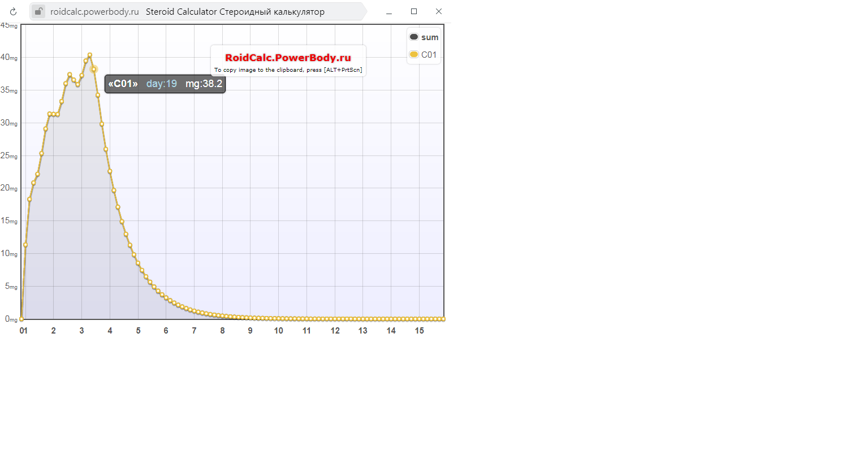Viewport: 868px width, 463px height.
Task: Click the Steroid Calculator page title text
Action: (x=235, y=12)
